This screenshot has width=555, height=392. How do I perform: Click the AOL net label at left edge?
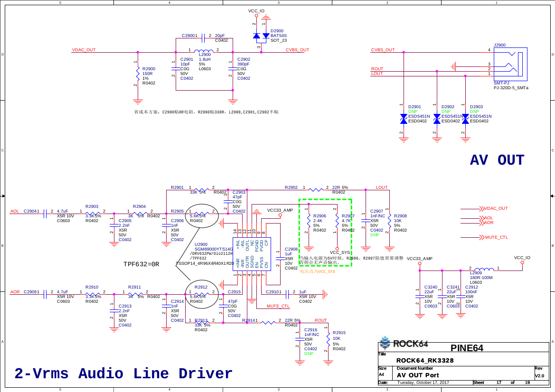click(x=15, y=211)
